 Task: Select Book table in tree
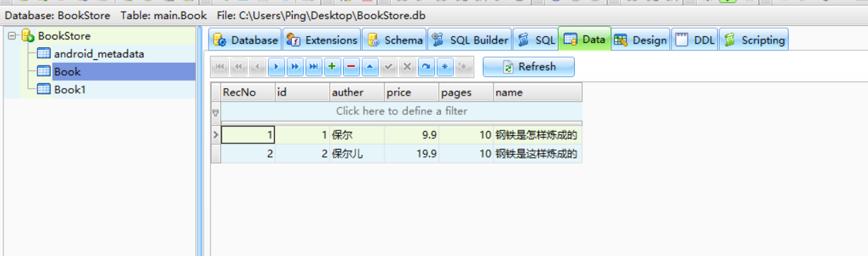point(68,72)
